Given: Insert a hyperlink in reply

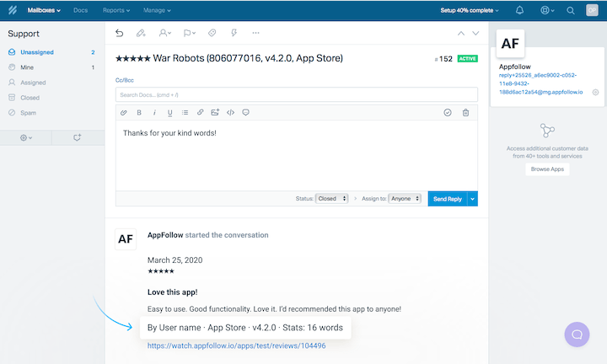Looking at the screenshot, I should pyautogui.click(x=200, y=113).
